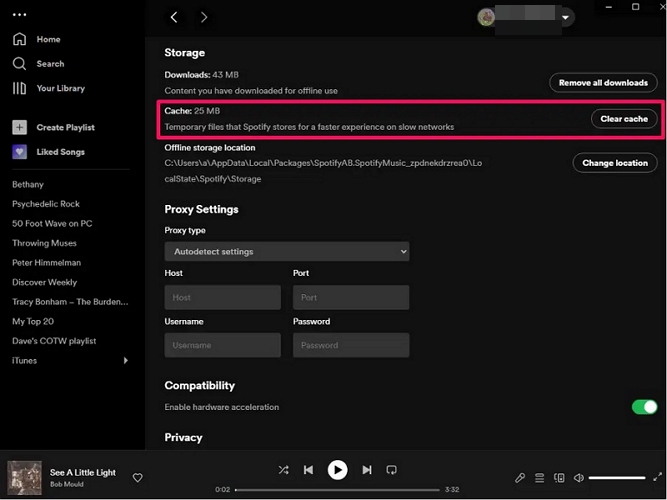Minimize the Spotify window
The height and width of the screenshot is (500, 667).
pyautogui.click(x=609, y=7)
